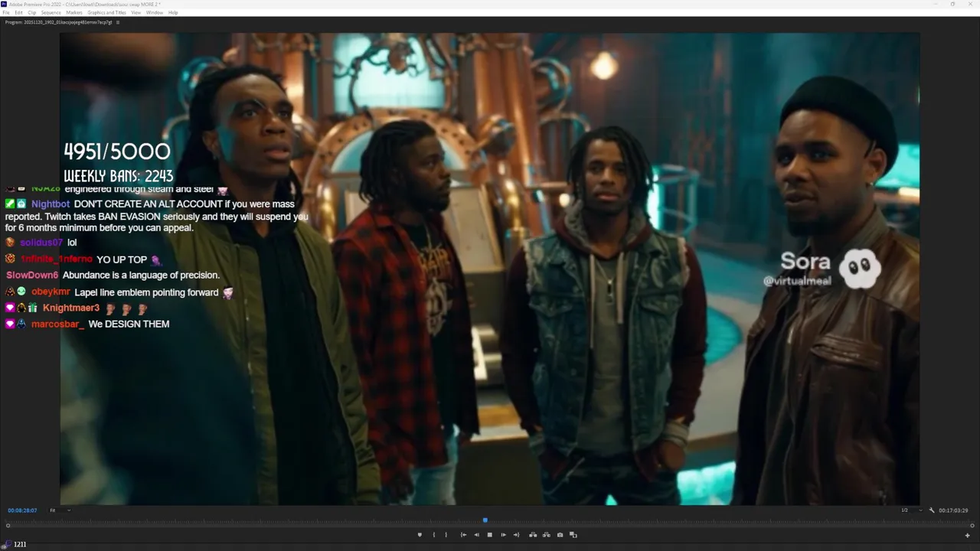Click the Premiere Pro app icon in title bar
This screenshot has height=551, width=980.
5,4
